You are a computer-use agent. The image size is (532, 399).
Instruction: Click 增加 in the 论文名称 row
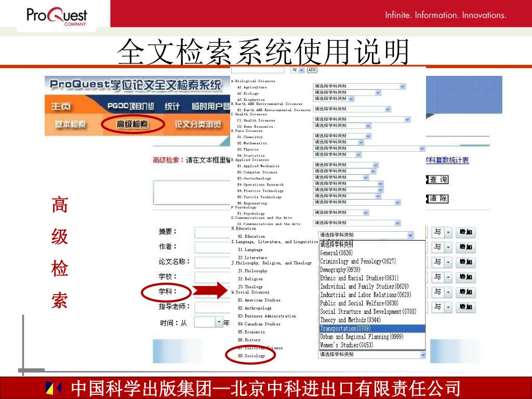(x=465, y=262)
